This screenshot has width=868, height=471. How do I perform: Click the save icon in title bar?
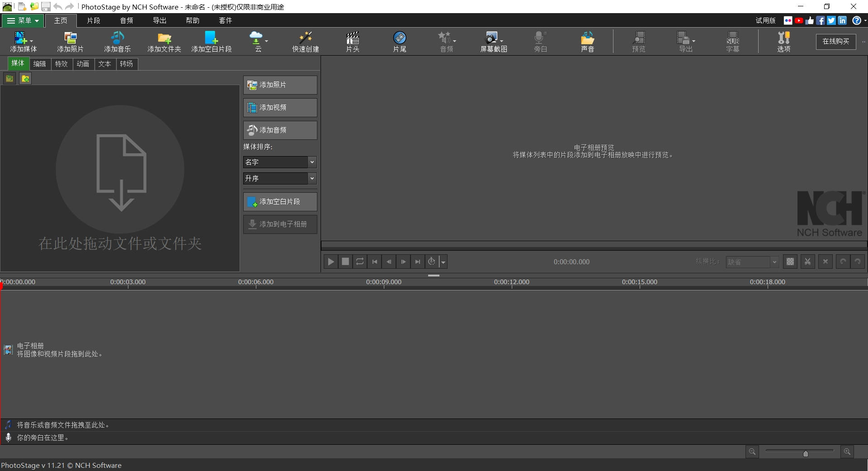point(46,6)
